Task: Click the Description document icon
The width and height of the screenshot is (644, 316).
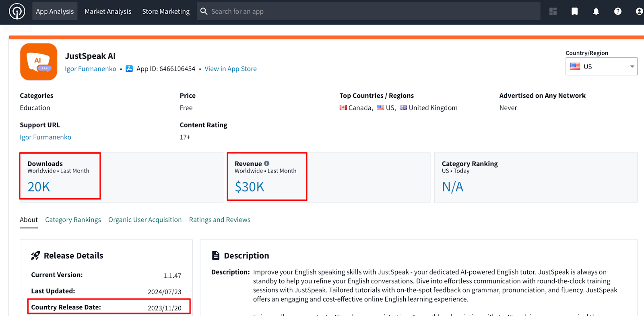Action: tap(216, 256)
